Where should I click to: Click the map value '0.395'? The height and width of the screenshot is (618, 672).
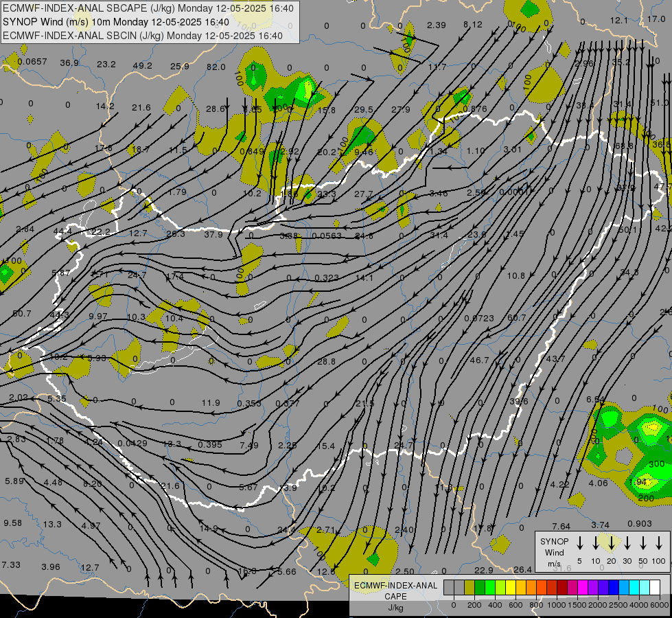point(210,444)
